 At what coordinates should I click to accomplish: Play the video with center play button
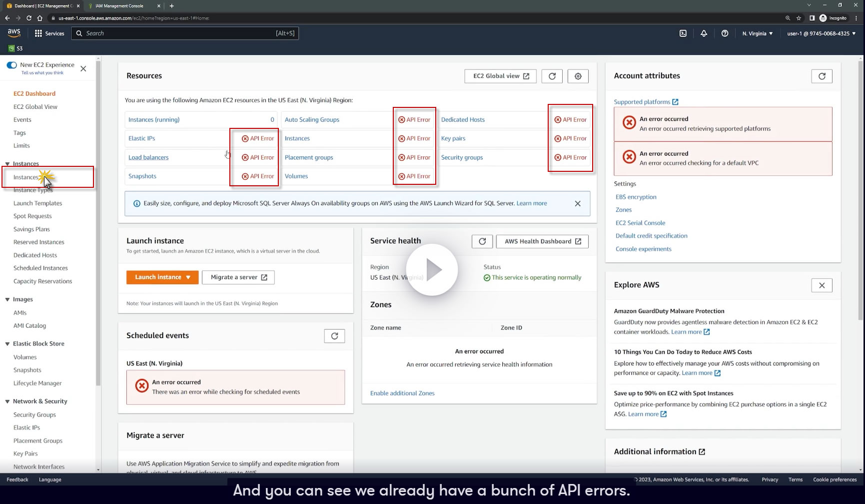pyautogui.click(x=432, y=270)
